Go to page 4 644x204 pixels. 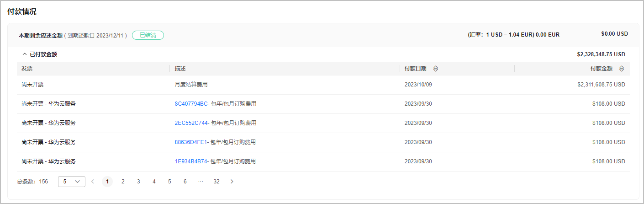coord(154,182)
